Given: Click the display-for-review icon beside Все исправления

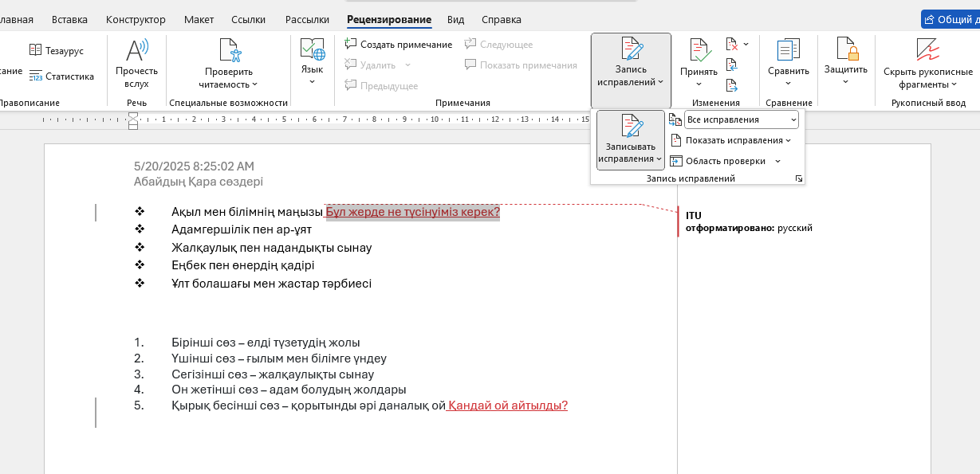Looking at the screenshot, I should pos(675,119).
